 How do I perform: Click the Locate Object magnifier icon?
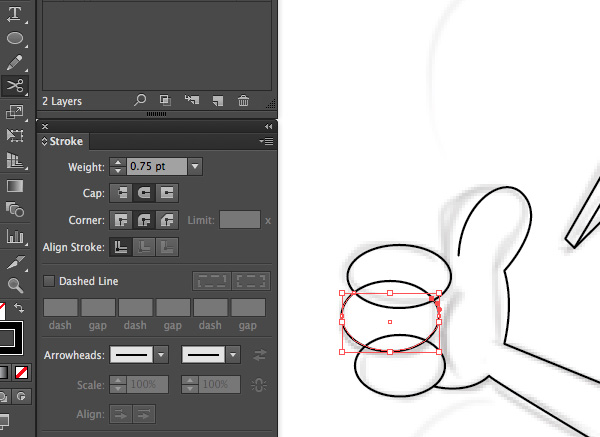pyautogui.click(x=140, y=101)
